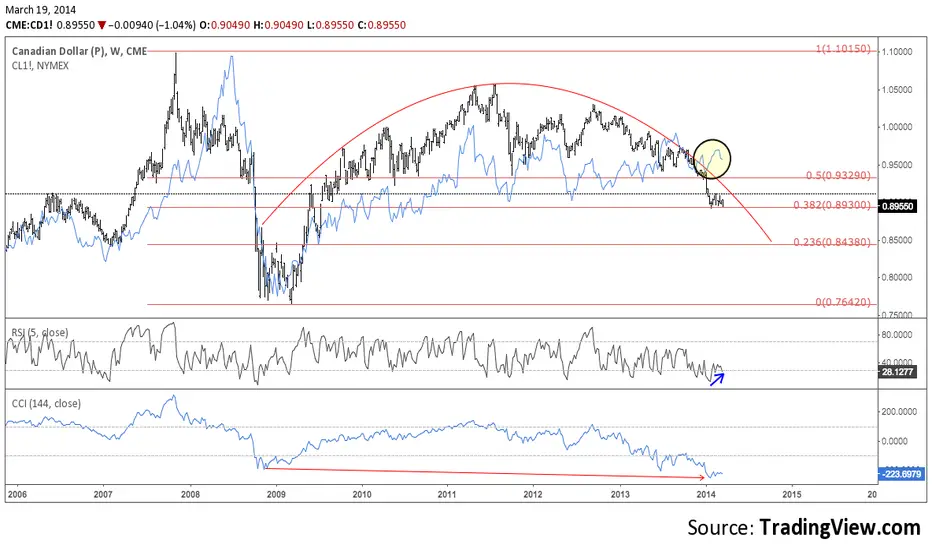Click the 'RSI (5, close)' indicator label
The image size is (932, 550).
[40, 332]
